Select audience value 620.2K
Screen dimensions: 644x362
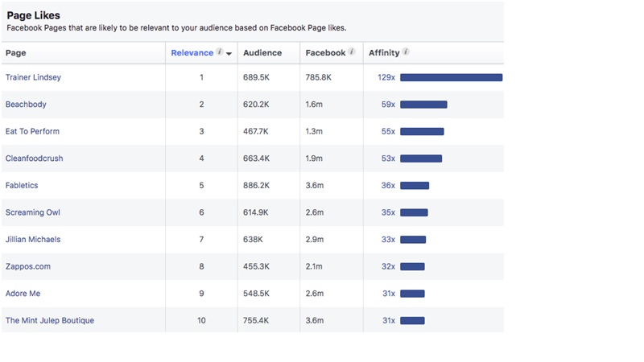click(256, 105)
